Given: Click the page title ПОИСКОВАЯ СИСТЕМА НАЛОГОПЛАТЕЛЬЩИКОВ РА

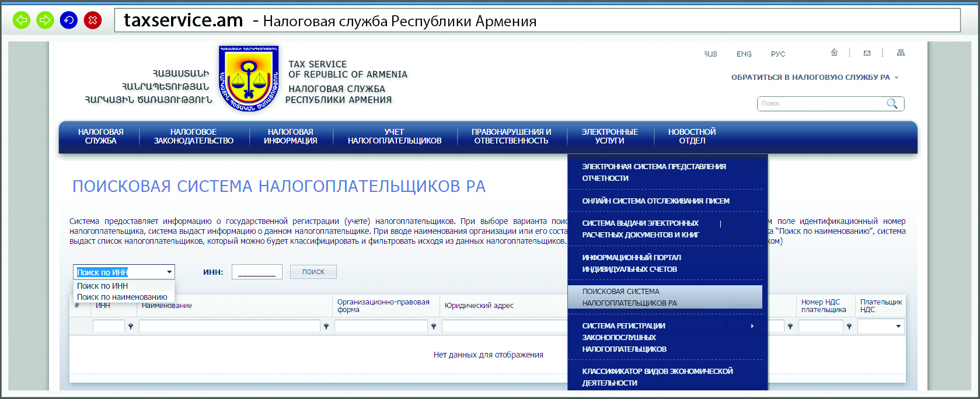Looking at the screenshot, I should click(279, 186).
